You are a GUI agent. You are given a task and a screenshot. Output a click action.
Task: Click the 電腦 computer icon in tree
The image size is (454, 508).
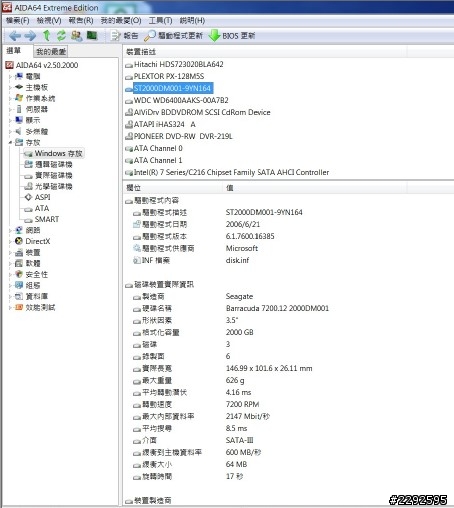click(19, 76)
